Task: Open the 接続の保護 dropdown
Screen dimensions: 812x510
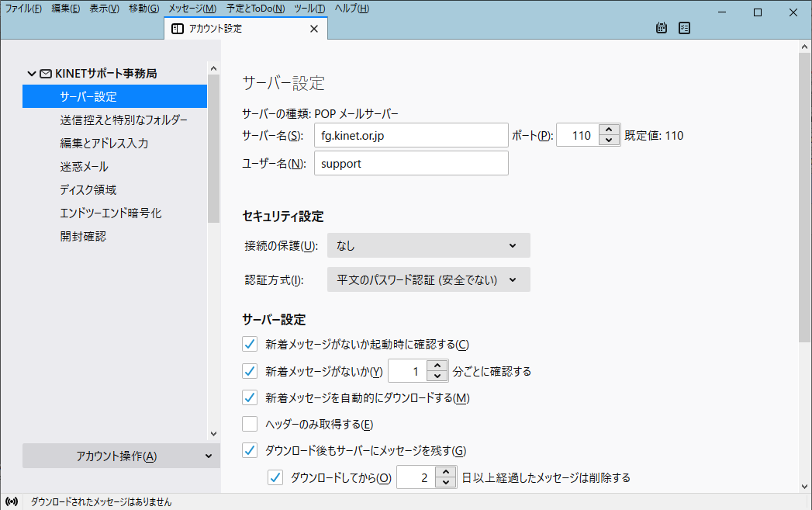Action: click(428, 245)
